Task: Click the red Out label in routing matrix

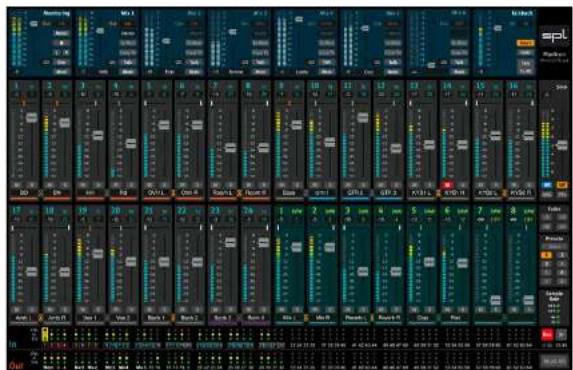Action: pos(16,365)
